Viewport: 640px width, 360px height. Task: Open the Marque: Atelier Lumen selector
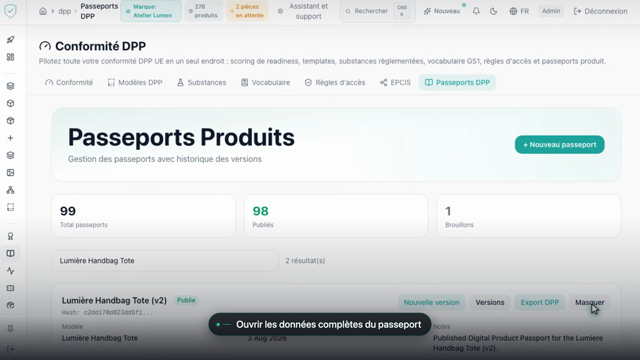point(151,11)
